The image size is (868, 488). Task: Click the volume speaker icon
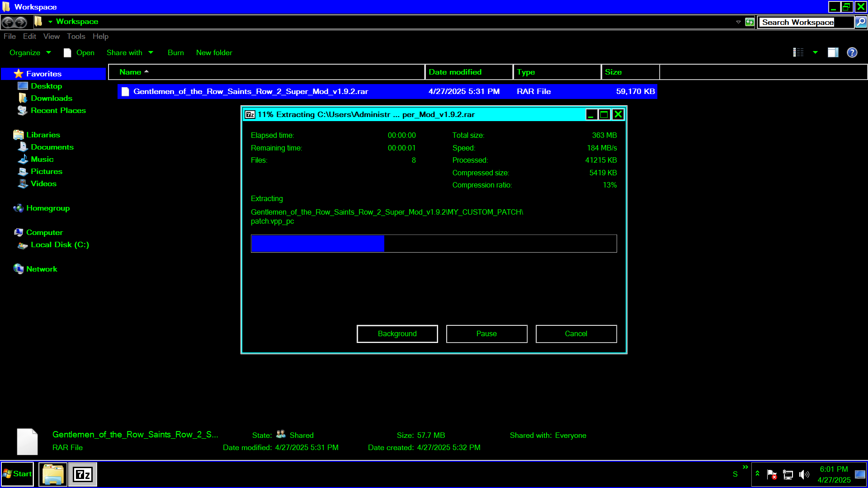pyautogui.click(x=804, y=474)
